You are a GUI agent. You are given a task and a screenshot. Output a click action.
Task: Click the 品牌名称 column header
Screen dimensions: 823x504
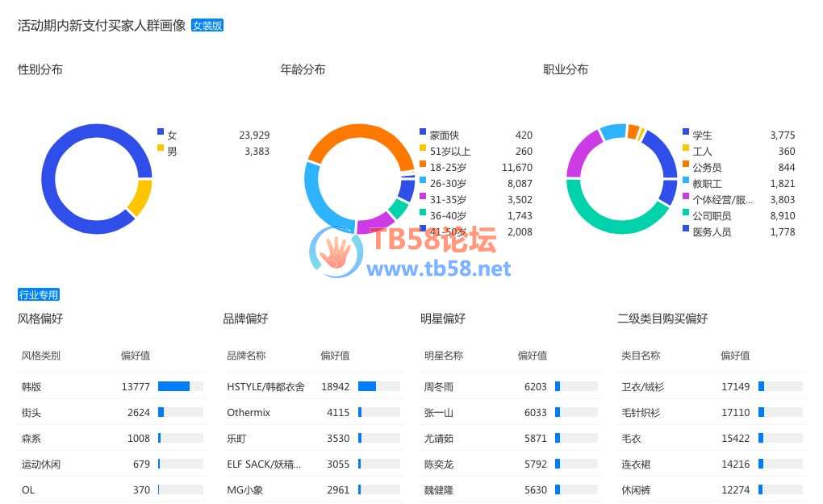tap(246, 356)
